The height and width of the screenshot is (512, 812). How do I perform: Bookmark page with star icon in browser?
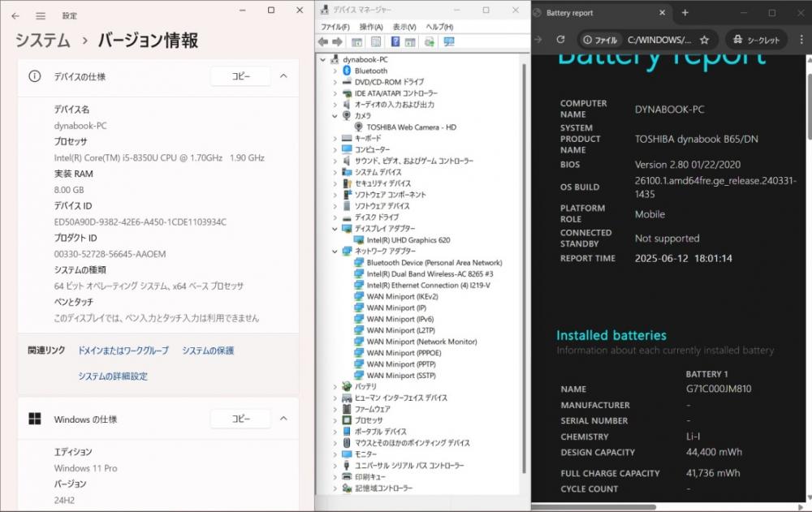pyautogui.click(x=704, y=40)
